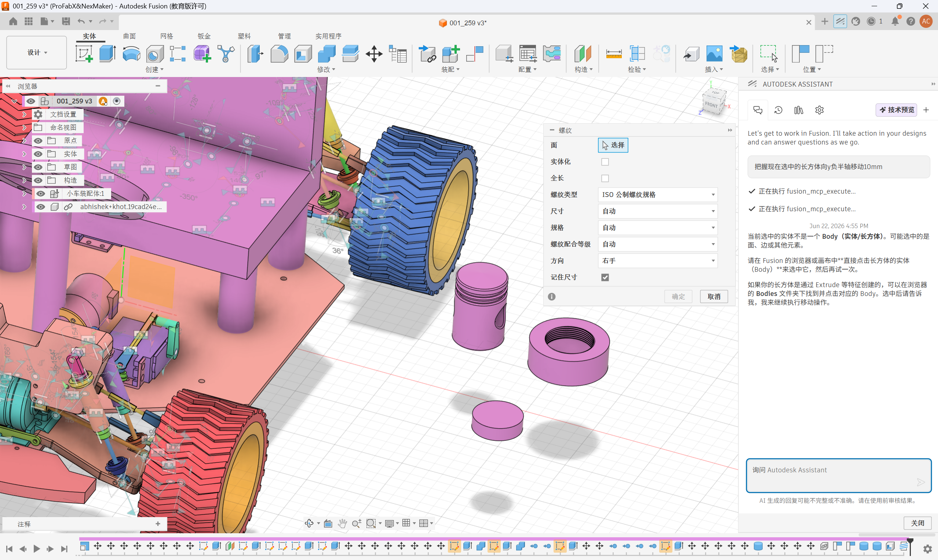Toggle visibility of 草图 folder

pyautogui.click(x=38, y=167)
